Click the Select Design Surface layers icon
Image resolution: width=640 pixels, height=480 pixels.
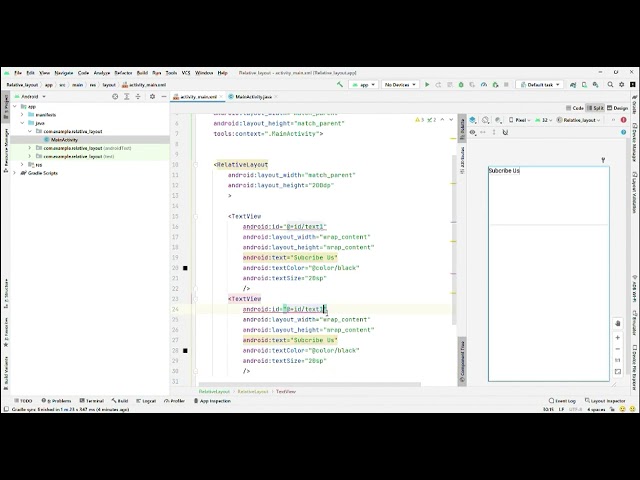tap(473, 120)
